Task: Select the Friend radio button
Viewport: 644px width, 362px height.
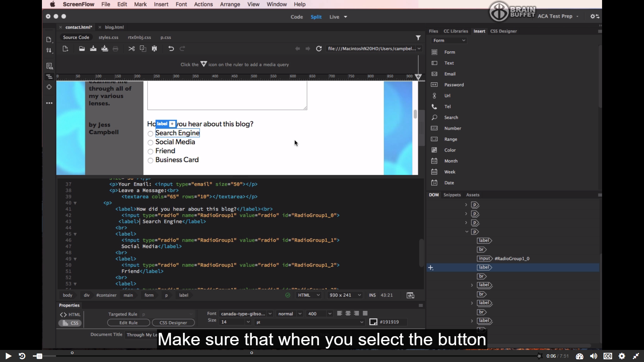Action: (x=151, y=152)
